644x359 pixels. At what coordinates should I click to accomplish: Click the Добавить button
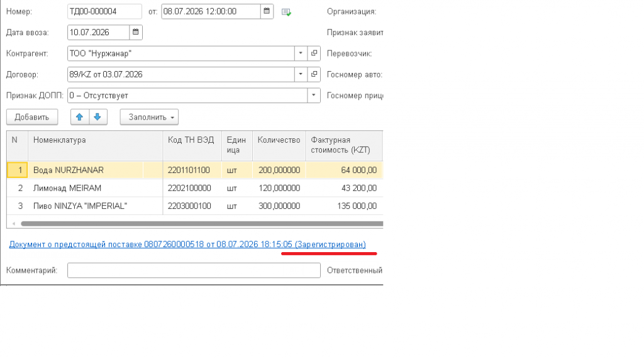tap(32, 117)
